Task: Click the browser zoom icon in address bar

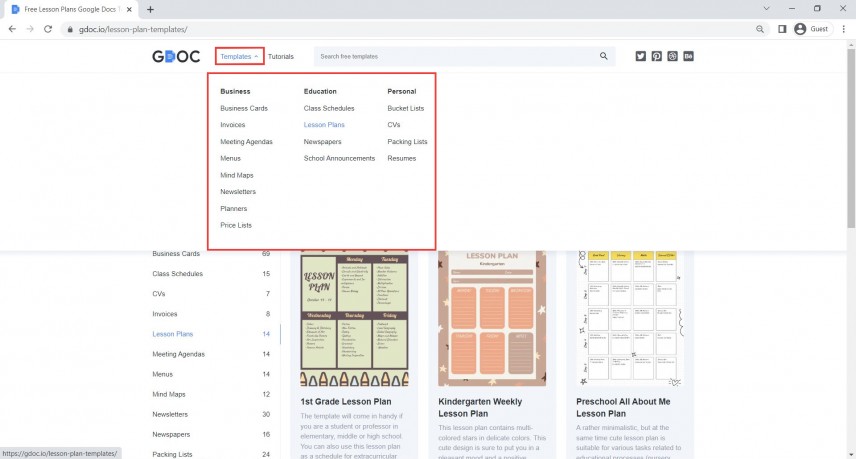Action: pos(759,29)
